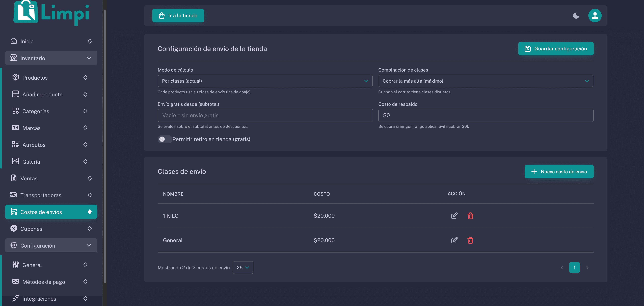Open Inicio in the sidebar
The height and width of the screenshot is (306, 644).
51,41
